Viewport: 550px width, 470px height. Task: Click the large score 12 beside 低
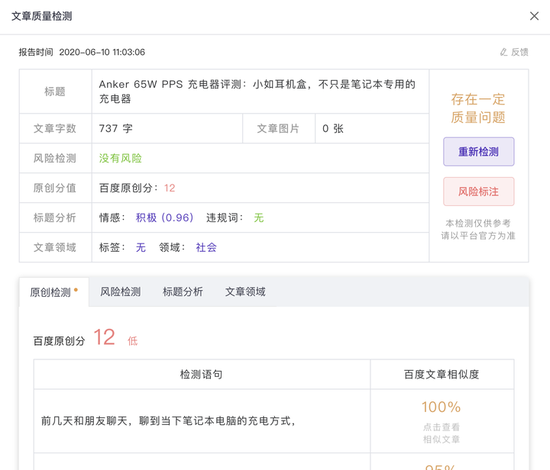click(104, 337)
